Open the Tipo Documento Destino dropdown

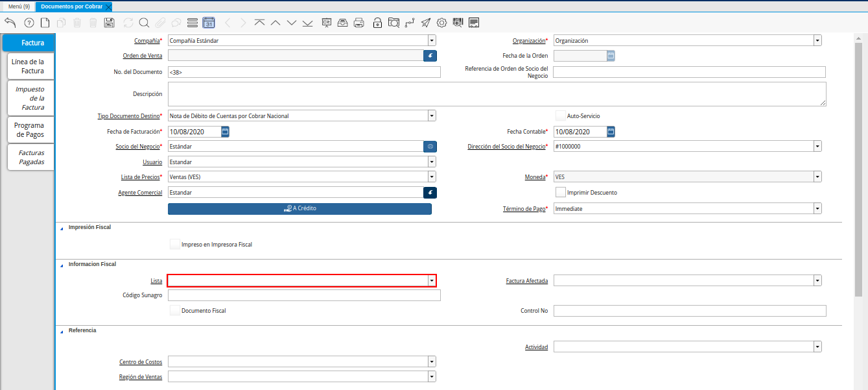tap(432, 116)
